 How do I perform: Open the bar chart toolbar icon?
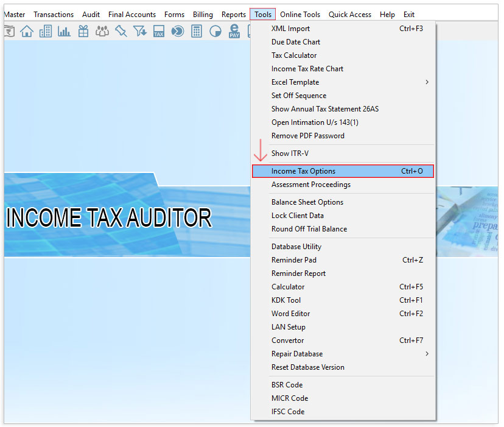pyautogui.click(x=64, y=31)
